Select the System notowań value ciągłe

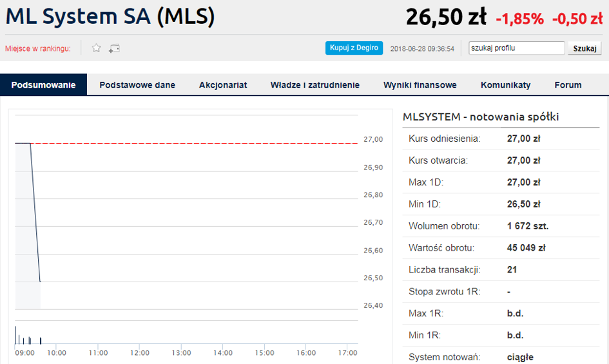pyautogui.click(x=520, y=357)
